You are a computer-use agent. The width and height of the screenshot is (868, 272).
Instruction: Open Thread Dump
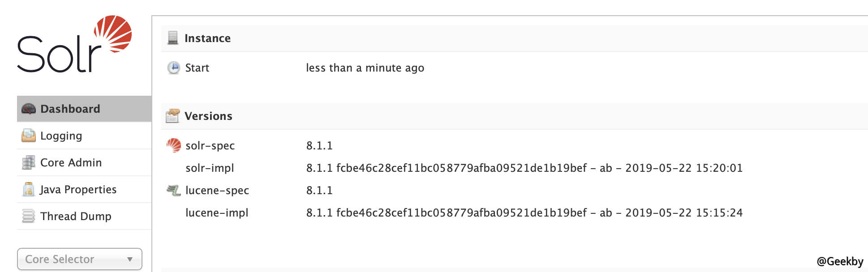(76, 216)
